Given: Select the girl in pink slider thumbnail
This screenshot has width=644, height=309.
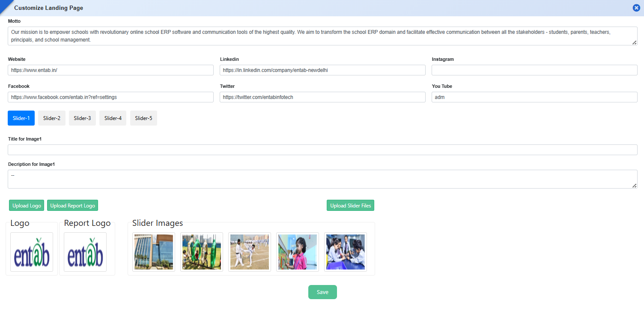Looking at the screenshot, I should [298, 252].
